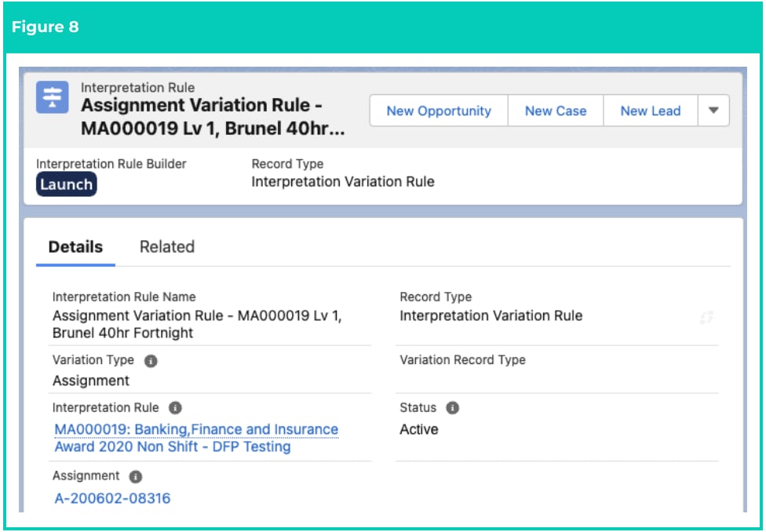Click the New Lead button
This screenshot has height=532, width=766.
coord(650,111)
